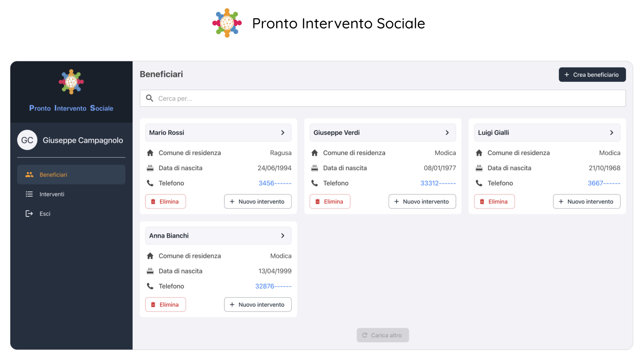Expand Mario Rossi's details chevron
The image size is (644, 361).
coord(283,133)
